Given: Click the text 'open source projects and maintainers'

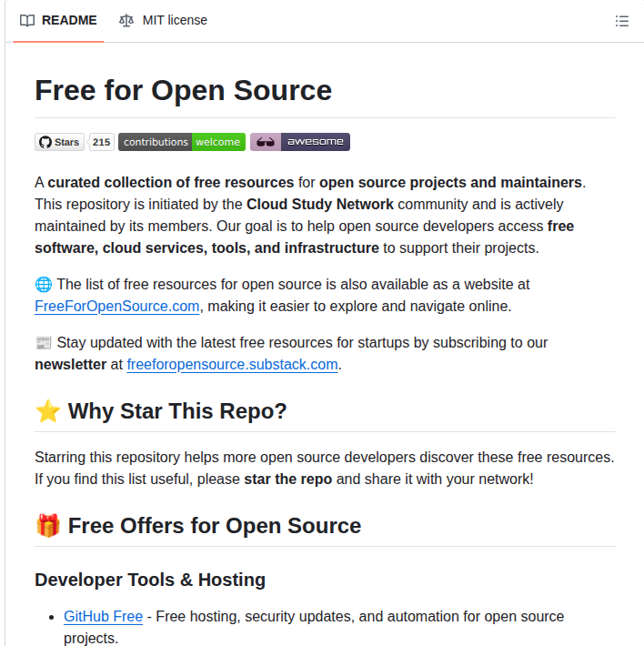Looking at the screenshot, I should (x=450, y=183).
